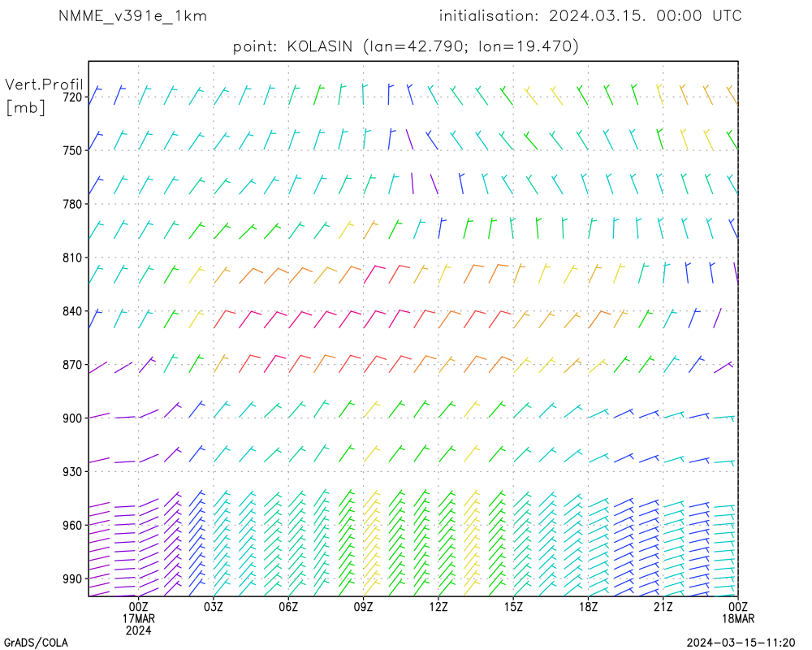812x650 pixels.
Task: Select the 720 pressure level label
Action: (x=72, y=97)
